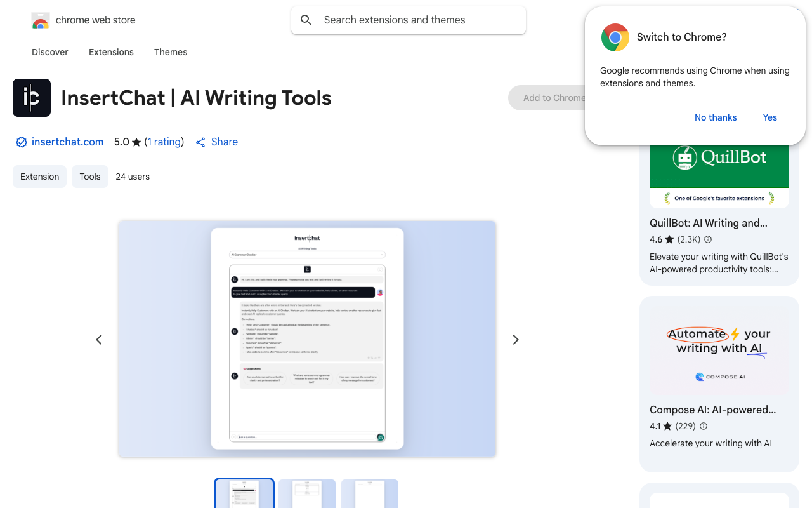This screenshot has height=508, width=812.
Task: Open the Discover tab
Action: [x=50, y=52]
